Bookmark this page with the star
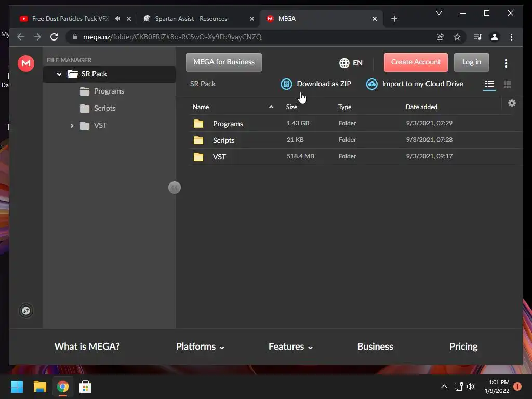Image resolution: width=532 pixels, height=399 pixels. [x=457, y=37]
